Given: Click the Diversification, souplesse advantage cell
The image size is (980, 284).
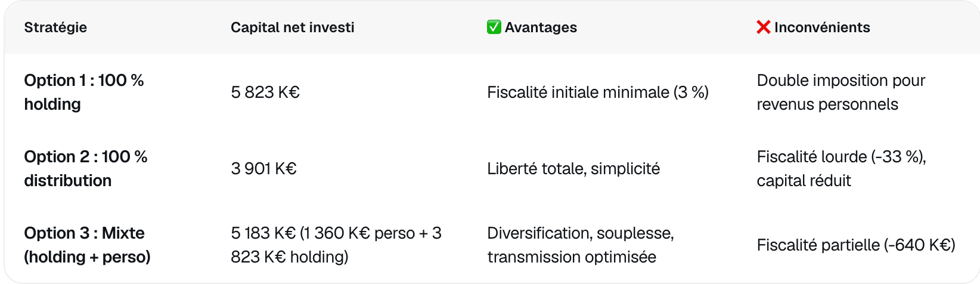Looking at the screenshot, I should [580, 233].
